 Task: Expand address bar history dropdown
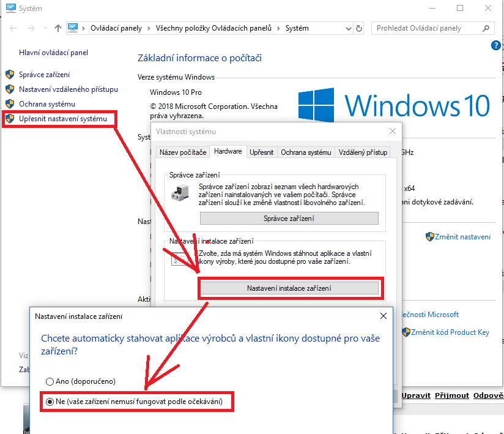click(349, 29)
